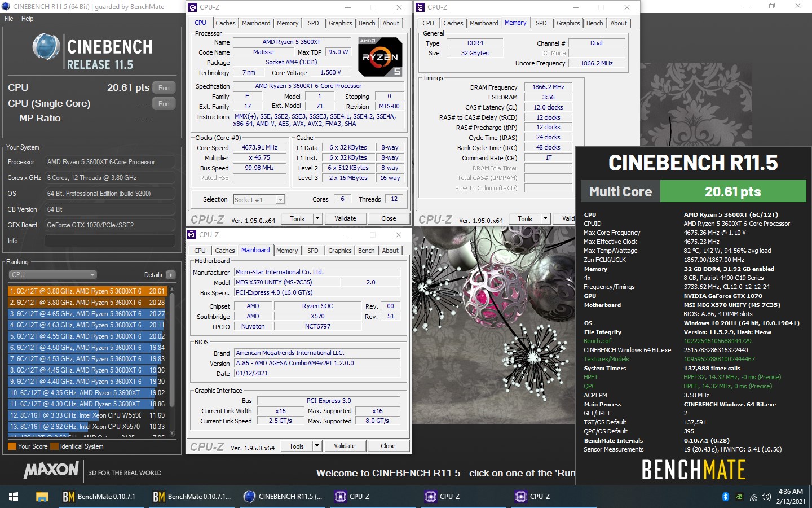Open the Socket #1 selection dropdown
This screenshot has width=812, height=508.
coord(259,199)
